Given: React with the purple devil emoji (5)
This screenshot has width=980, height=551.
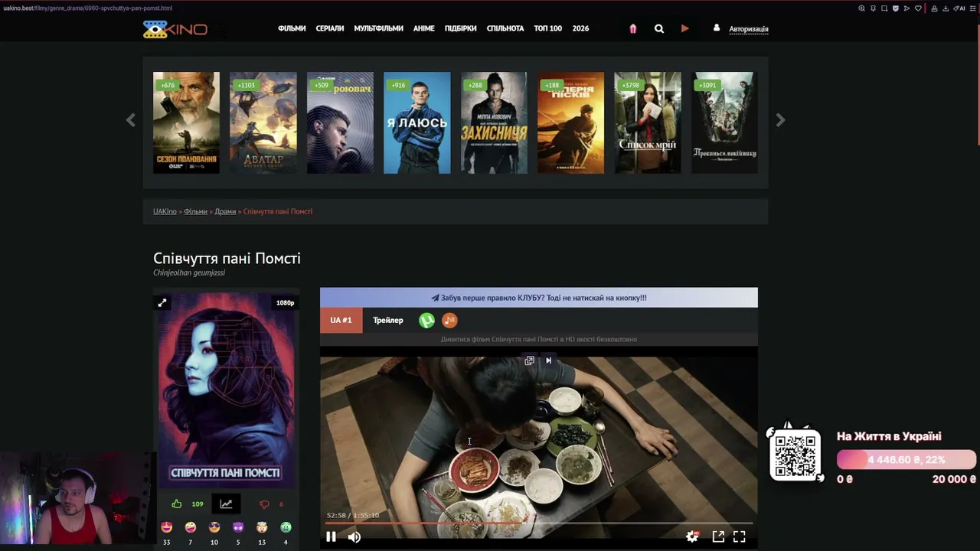Looking at the screenshot, I should coord(238,527).
